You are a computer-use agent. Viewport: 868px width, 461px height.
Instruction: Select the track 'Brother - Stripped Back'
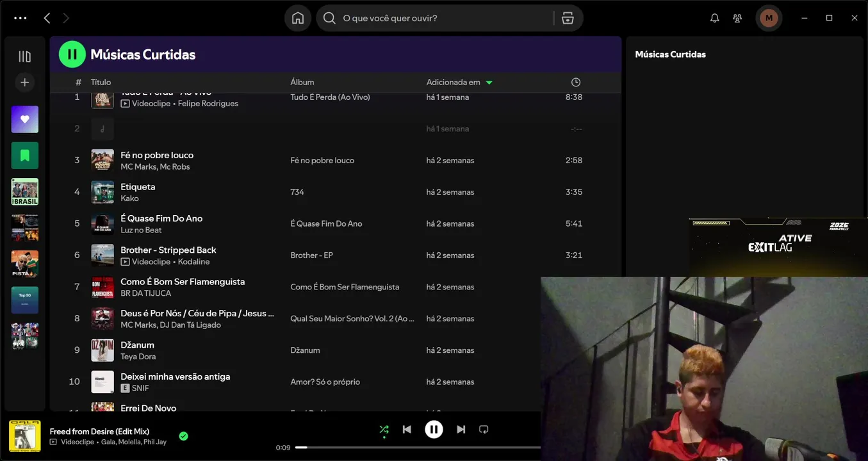point(168,250)
